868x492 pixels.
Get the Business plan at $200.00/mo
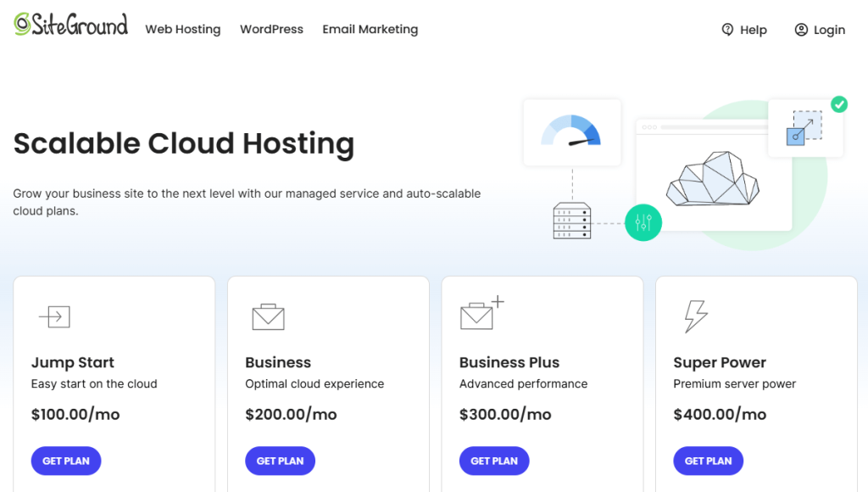(280, 461)
